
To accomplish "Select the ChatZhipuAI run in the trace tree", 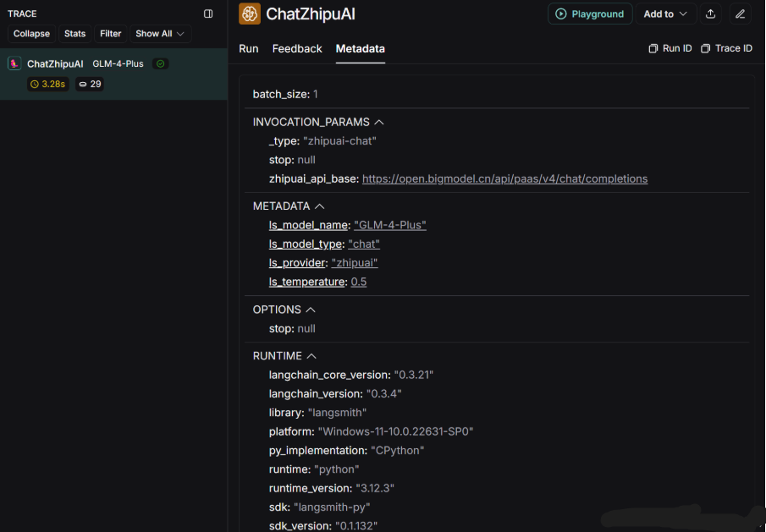I will pyautogui.click(x=113, y=74).
